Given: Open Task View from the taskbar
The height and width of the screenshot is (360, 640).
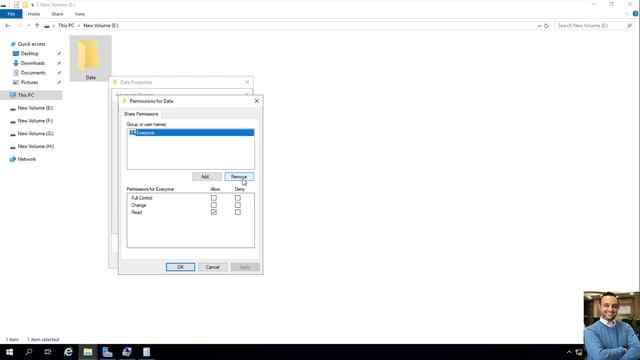Looking at the screenshot, I should pyautogui.click(x=48, y=352).
